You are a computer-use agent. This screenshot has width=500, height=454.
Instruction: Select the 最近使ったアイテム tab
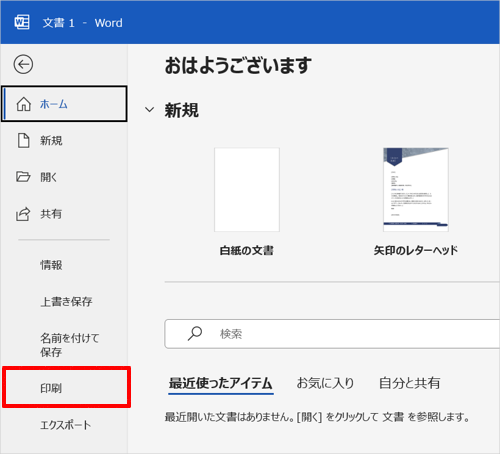point(221,383)
